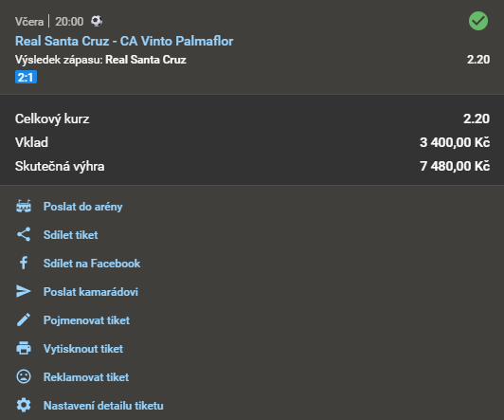This screenshot has height=420, width=504.
Task: Select Pojmenovat tiket
Action: [87, 320]
